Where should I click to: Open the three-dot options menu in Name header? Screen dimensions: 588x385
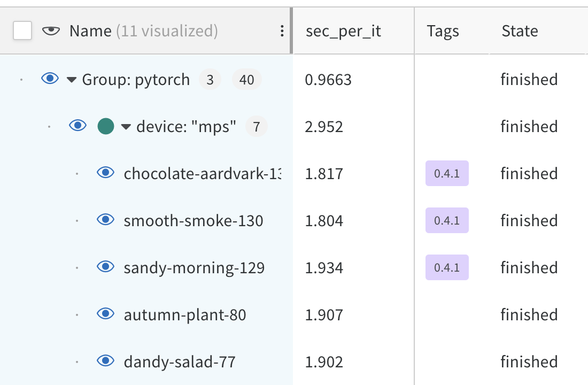pos(282,31)
